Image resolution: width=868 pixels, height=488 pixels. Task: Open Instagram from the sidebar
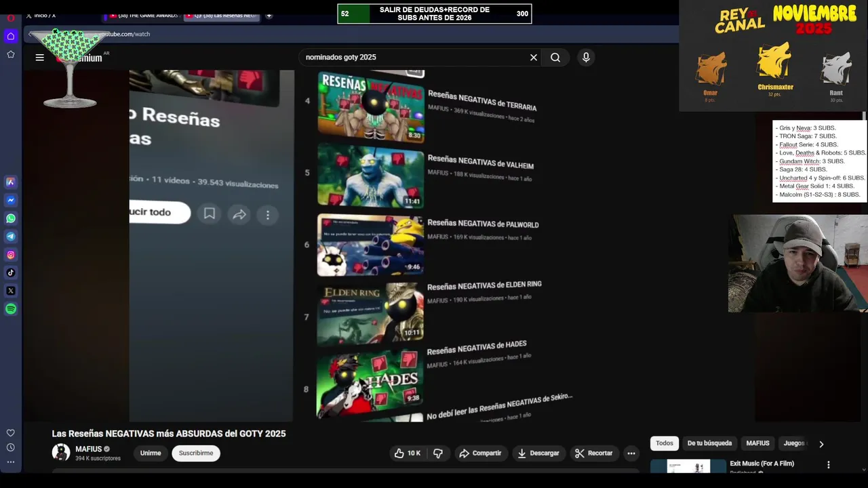click(x=11, y=255)
